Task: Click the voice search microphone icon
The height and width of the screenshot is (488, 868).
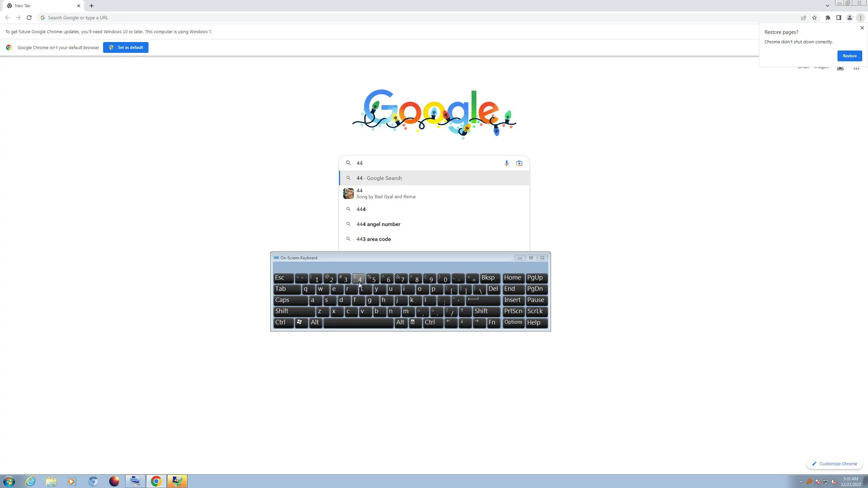Action: [x=507, y=163]
